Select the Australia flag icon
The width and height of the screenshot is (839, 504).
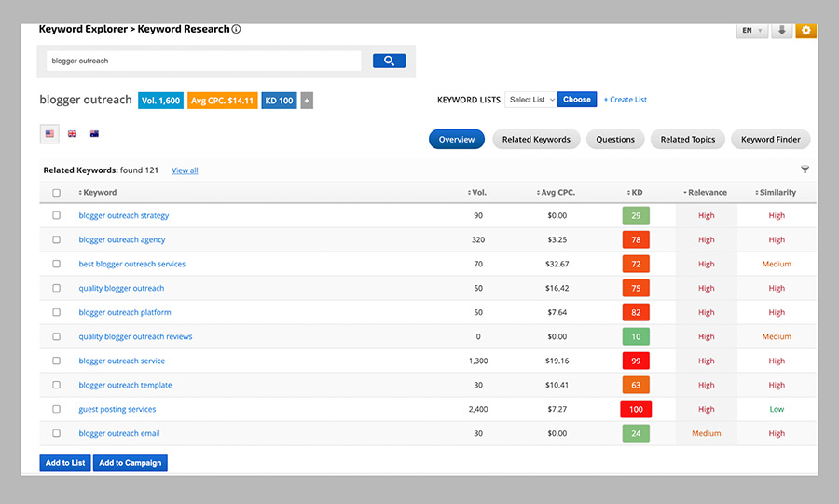(x=94, y=134)
